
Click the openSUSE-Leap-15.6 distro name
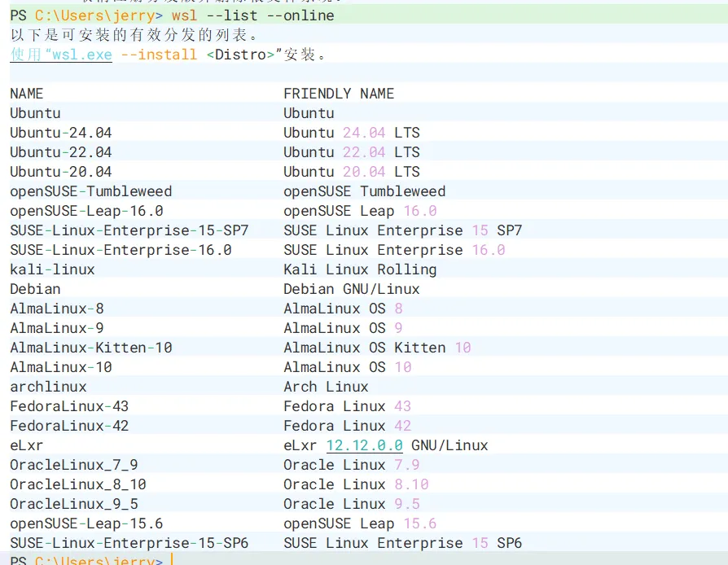coord(87,523)
